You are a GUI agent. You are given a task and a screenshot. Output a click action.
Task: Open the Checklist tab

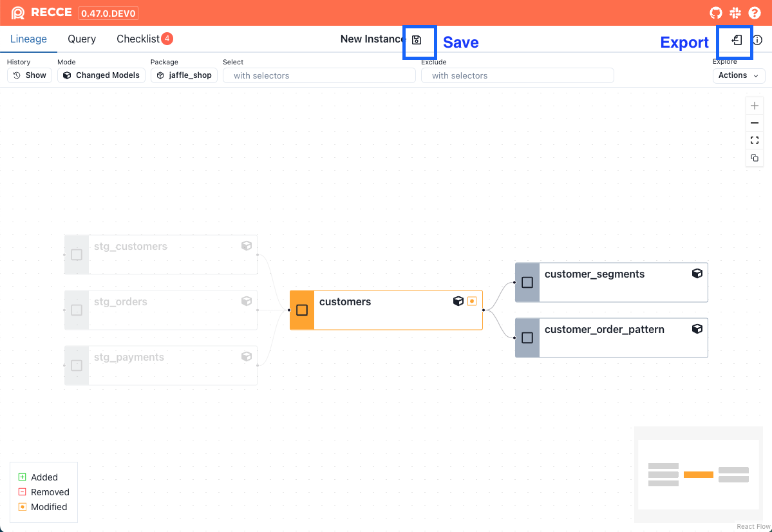coord(137,39)
